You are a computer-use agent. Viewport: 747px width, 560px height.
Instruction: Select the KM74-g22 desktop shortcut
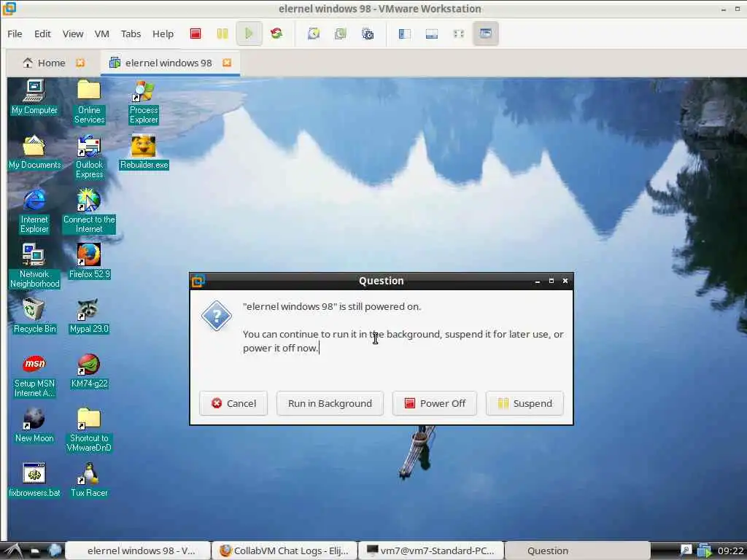coord(89,371)
